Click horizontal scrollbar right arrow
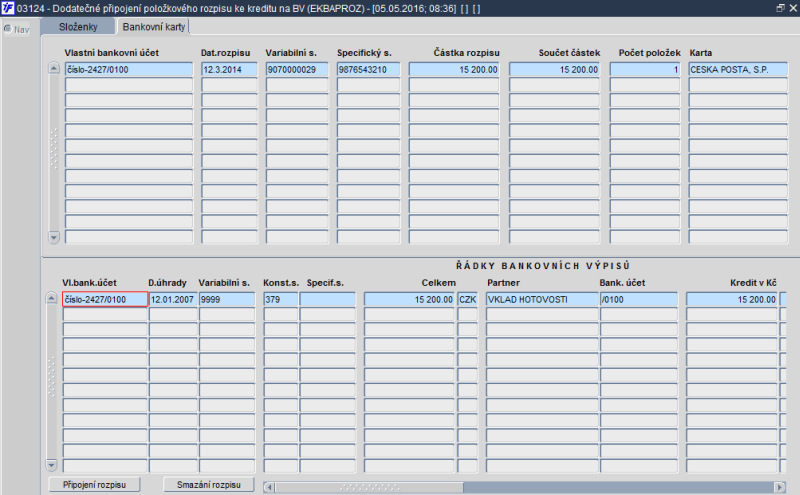This screenshot has height=495, width=800. (x=779, y=487)
